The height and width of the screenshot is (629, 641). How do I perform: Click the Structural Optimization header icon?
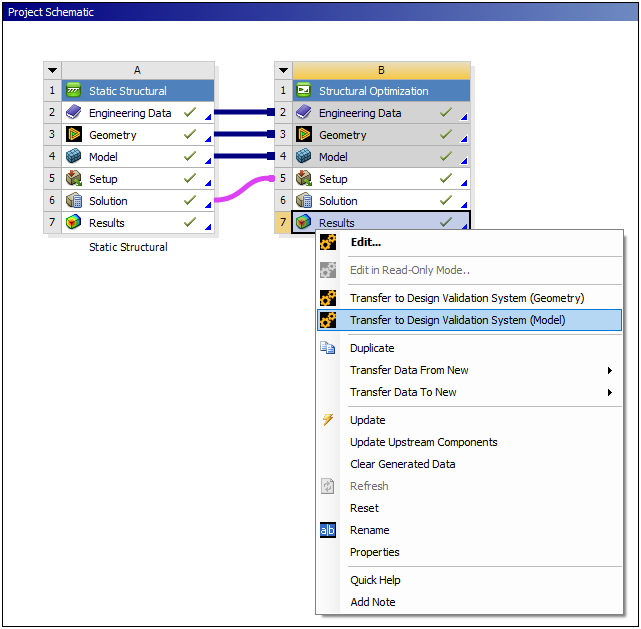(303, 91)
